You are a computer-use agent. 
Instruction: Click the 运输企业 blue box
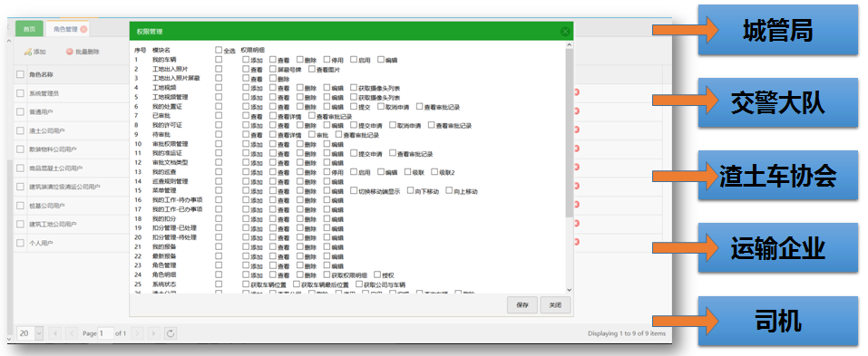coord(777,247)
